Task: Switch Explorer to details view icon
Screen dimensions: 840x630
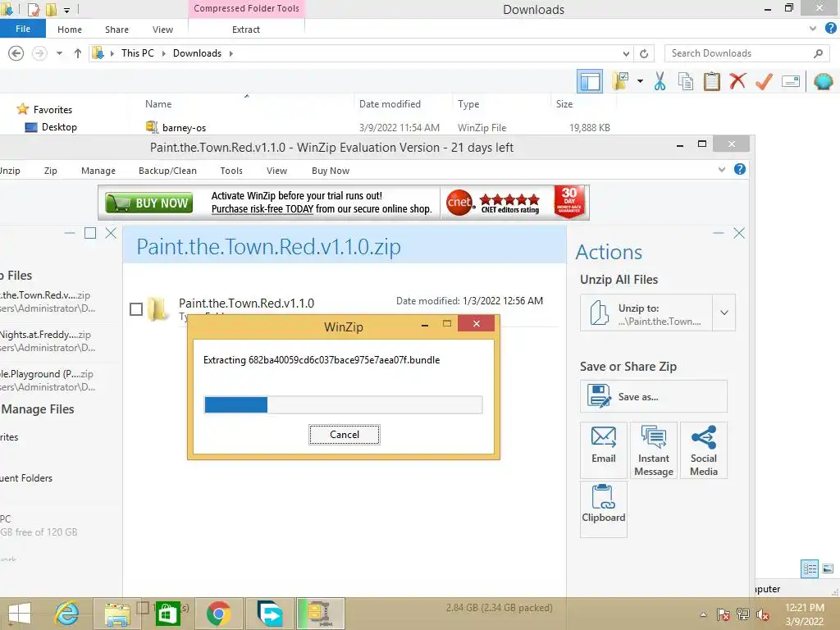Action: click(x=810, y=568)
